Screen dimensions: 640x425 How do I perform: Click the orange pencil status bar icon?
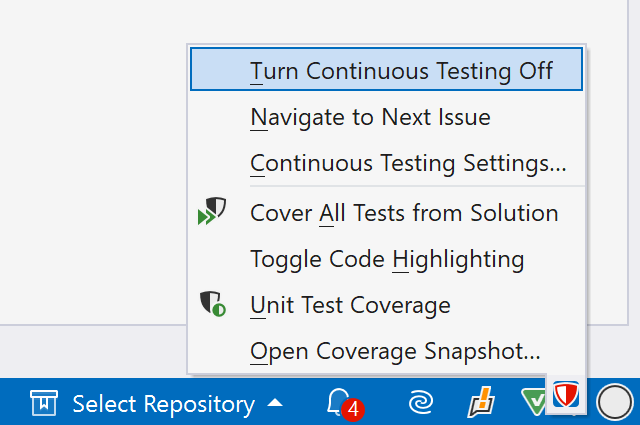pos(480,403)
